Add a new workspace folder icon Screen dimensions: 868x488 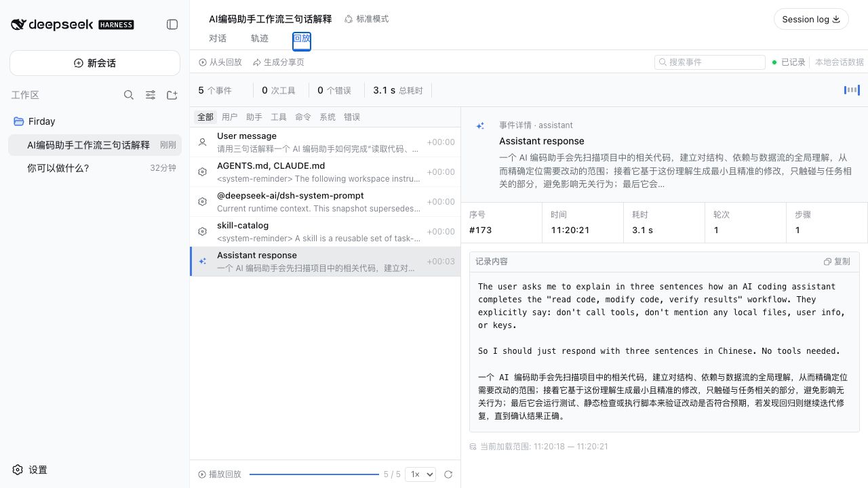click(172, 95)
